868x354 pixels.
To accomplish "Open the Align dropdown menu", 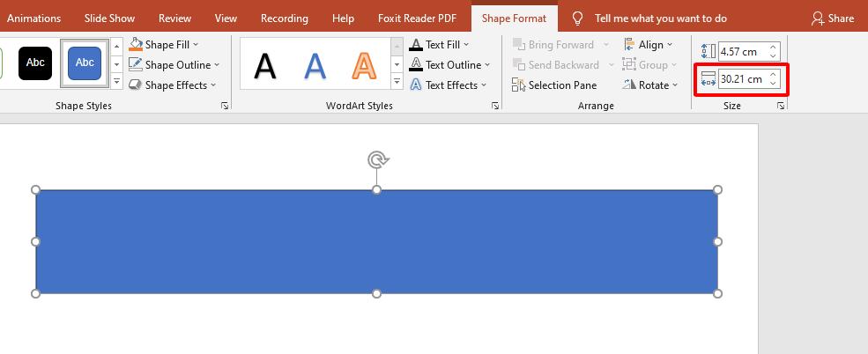I will click(x=670, y=45).
